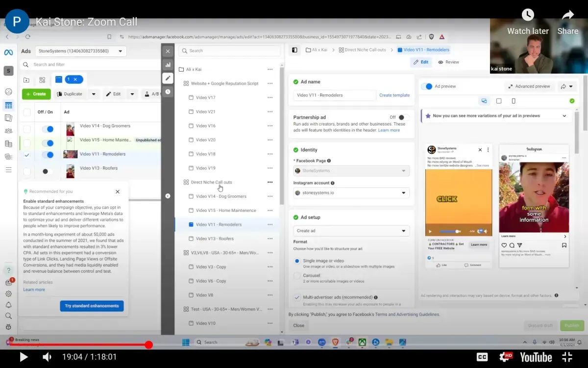588x368 pixels.
Task: Click the green Create button
Action: 36,94
